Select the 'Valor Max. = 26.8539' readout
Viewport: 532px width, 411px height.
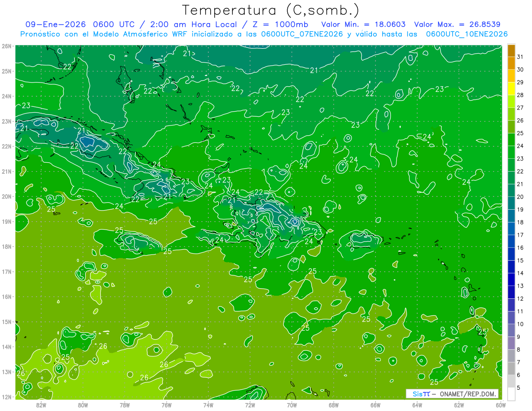[457, 24]
